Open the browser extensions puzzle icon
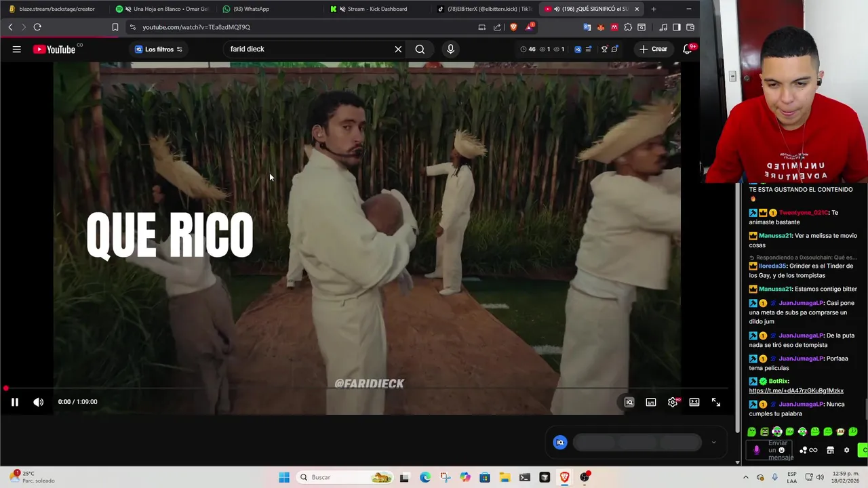 (628, 27)
